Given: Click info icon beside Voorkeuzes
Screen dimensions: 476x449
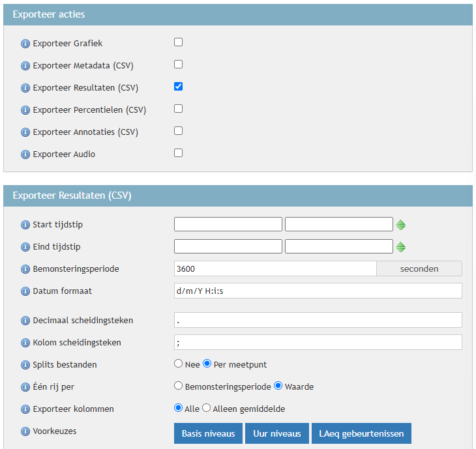Looking at the screenshot, I should point(26,431).
